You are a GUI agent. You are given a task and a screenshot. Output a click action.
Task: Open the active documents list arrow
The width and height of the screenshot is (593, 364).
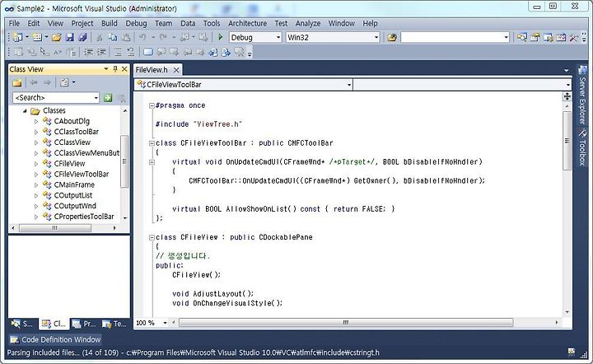(x=566, y=70)
